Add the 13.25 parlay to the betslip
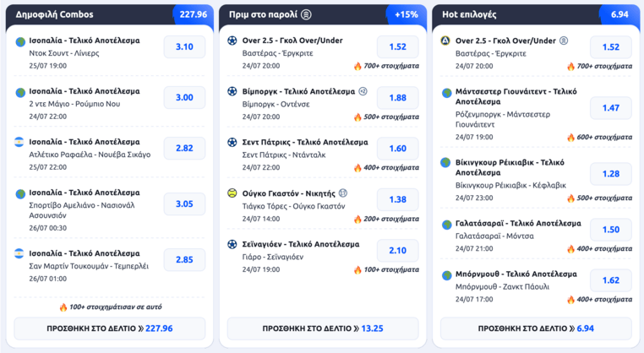This screenshot has height=353, width=644. [323, 329]
